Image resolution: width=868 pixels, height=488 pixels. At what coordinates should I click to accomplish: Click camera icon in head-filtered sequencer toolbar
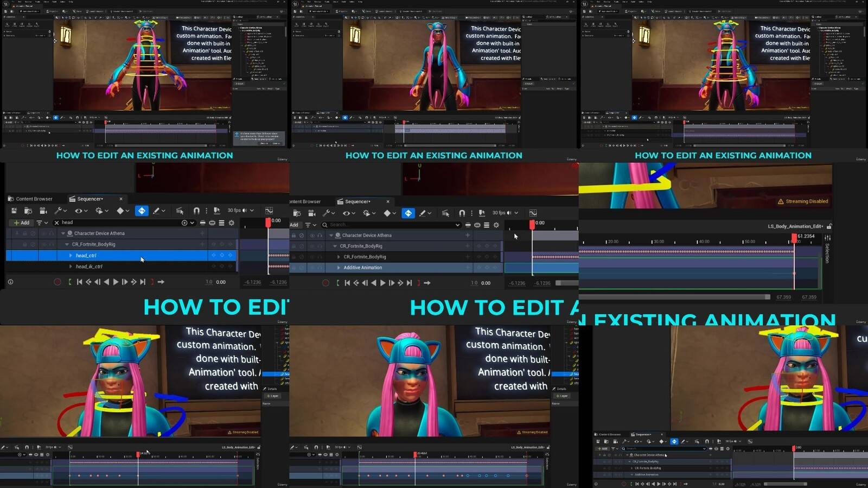click(43, 211)
